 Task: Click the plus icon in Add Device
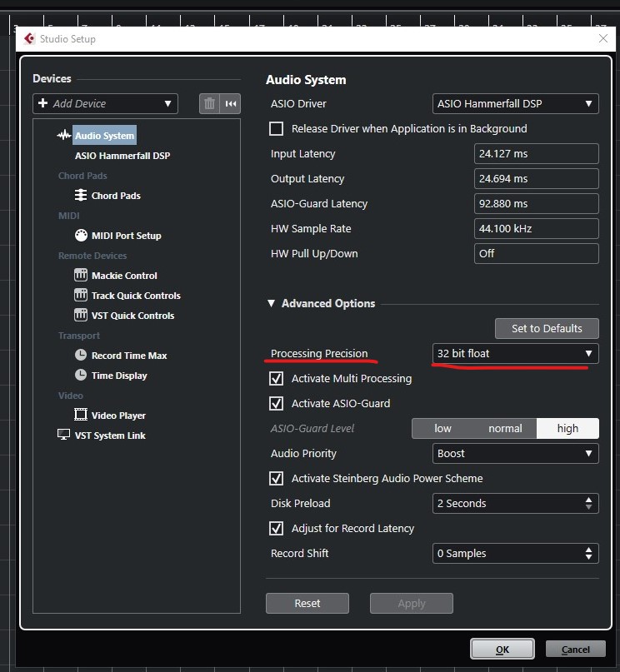point(42,103)
